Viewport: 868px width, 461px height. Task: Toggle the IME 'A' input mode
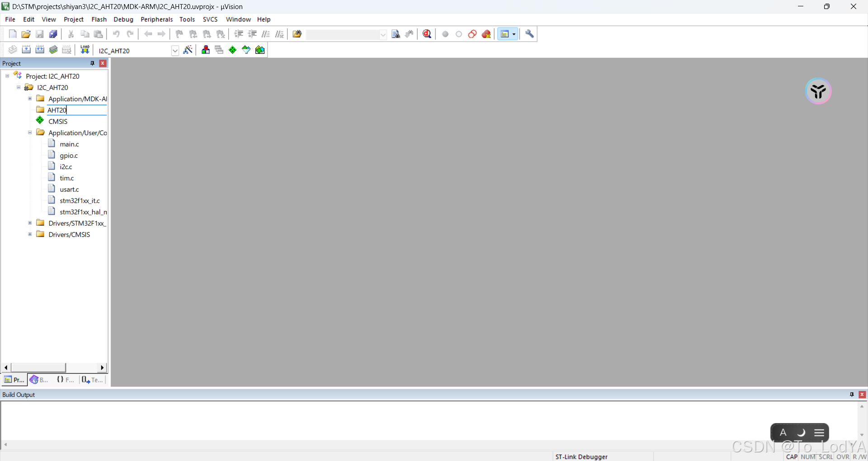tap(783, 433)
